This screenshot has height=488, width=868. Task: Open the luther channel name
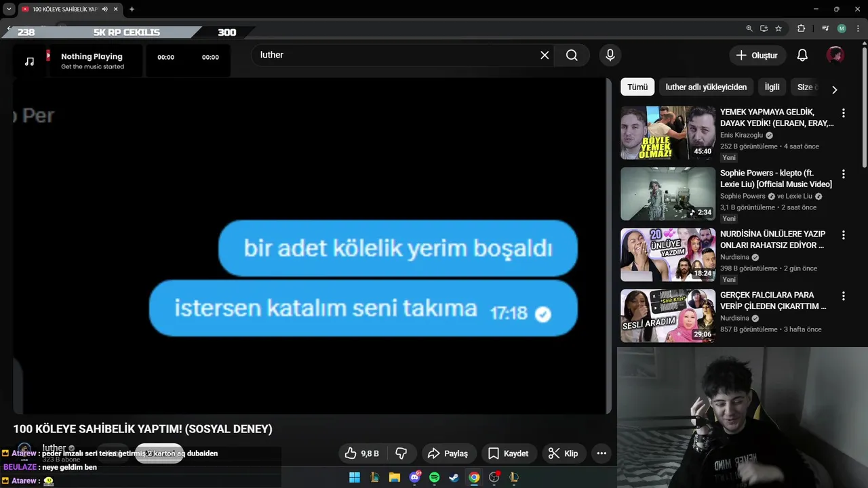click(54, 448)
